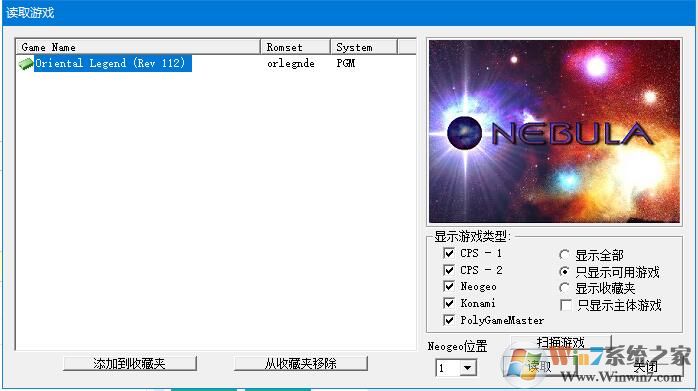698x391 pixels.
Task: Click the 从收藏夹移除 button
Action: pos(300,363)
